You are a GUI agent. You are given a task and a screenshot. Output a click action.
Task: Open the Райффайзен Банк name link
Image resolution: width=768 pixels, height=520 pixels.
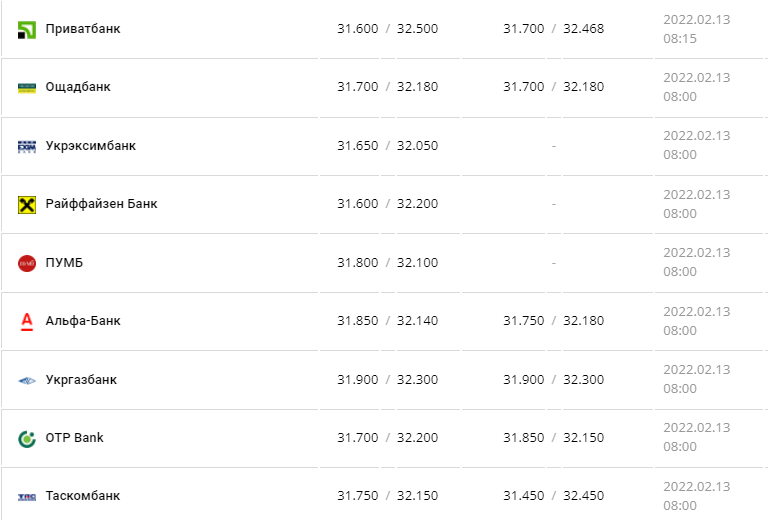point(101,204)
